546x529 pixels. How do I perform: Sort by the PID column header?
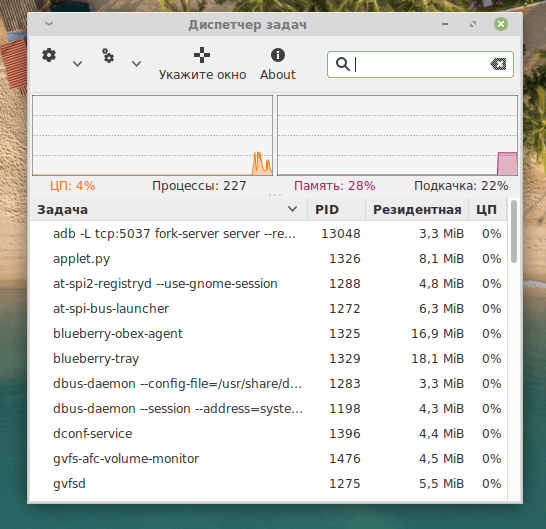point(336,210)
